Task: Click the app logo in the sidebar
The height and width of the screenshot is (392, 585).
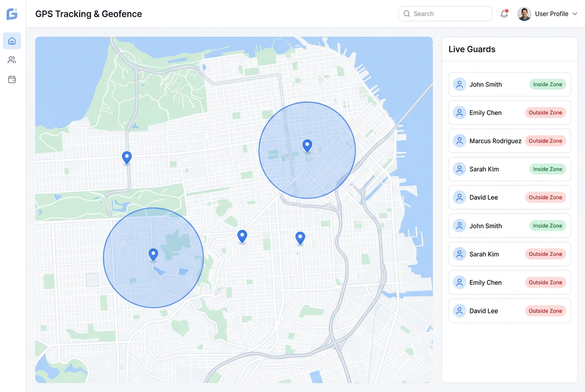Action: coord(12,14)
